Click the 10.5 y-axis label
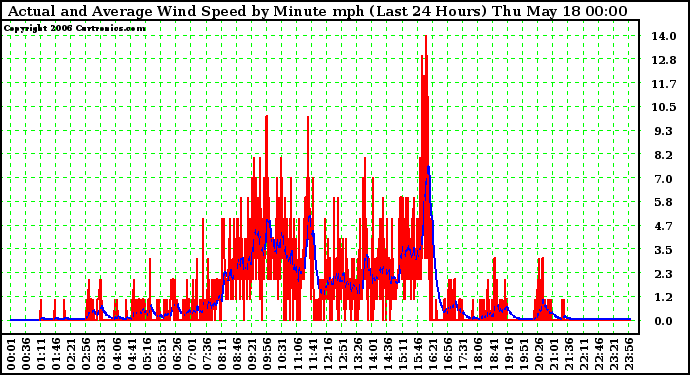The image size is (690, 375). point(664,107)
